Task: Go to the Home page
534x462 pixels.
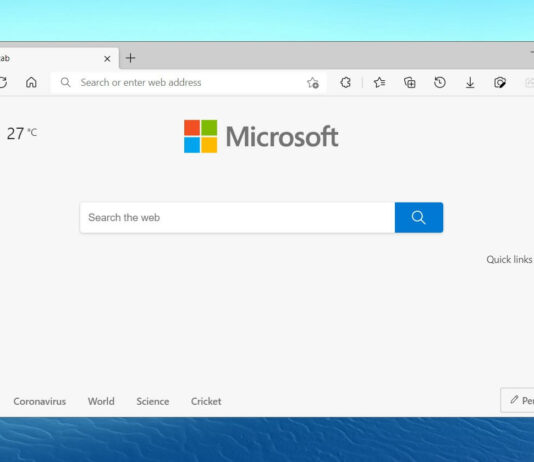Action: point(31,82)
